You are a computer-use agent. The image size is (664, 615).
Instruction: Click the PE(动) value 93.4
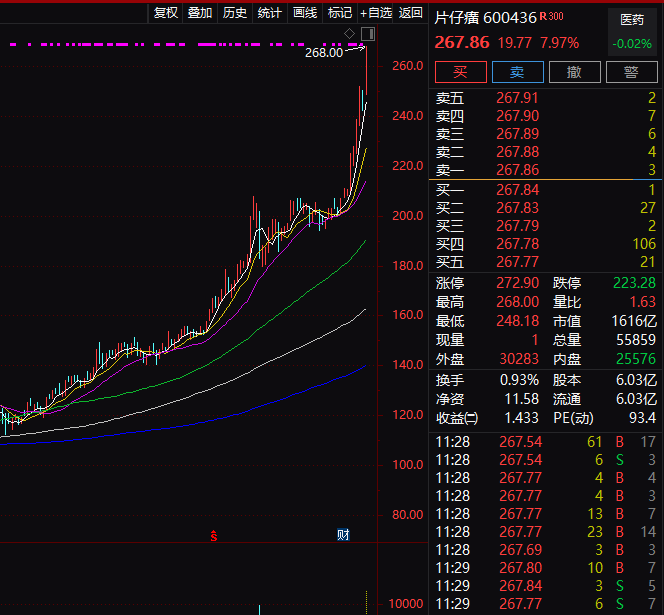[643, 418]
